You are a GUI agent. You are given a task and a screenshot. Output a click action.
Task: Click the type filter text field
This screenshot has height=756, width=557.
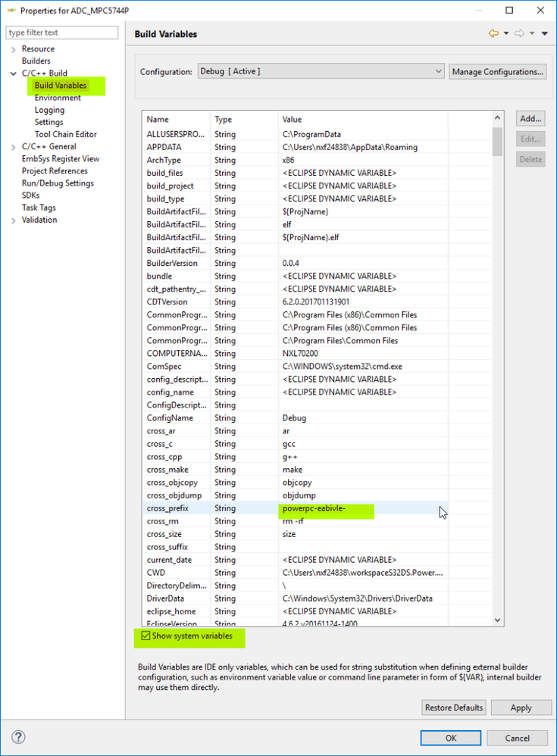[61, 33]
